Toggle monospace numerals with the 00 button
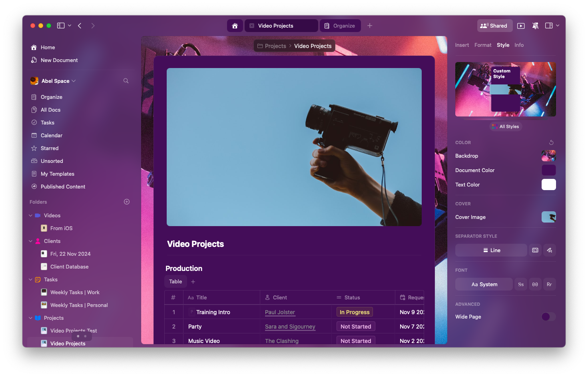 [x=535, y=284]
